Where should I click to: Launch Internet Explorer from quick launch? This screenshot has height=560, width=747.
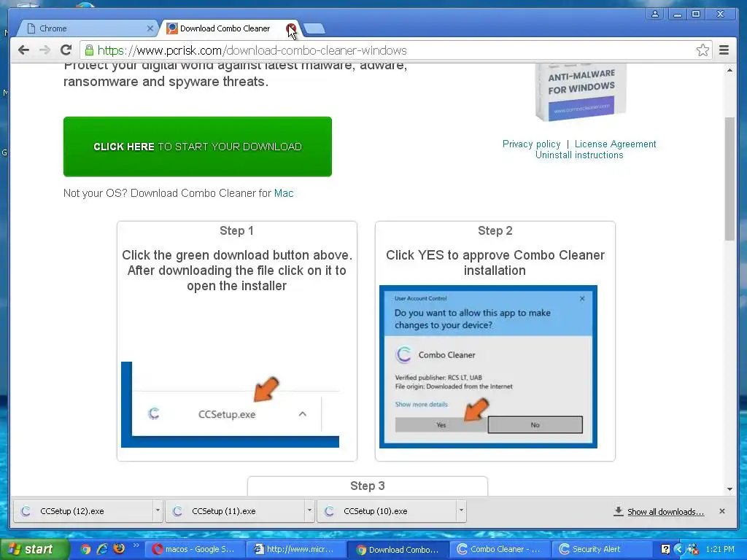[102, 549]
